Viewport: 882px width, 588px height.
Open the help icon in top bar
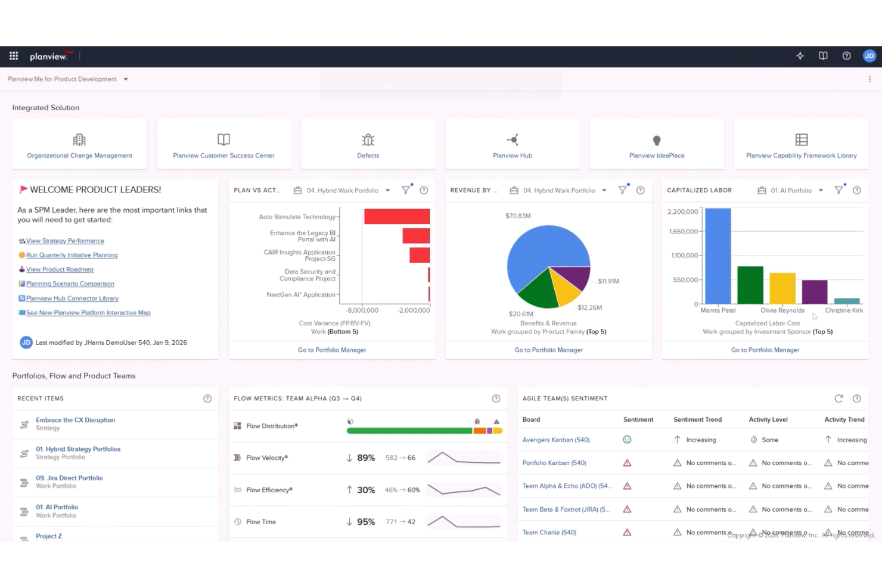846,56
